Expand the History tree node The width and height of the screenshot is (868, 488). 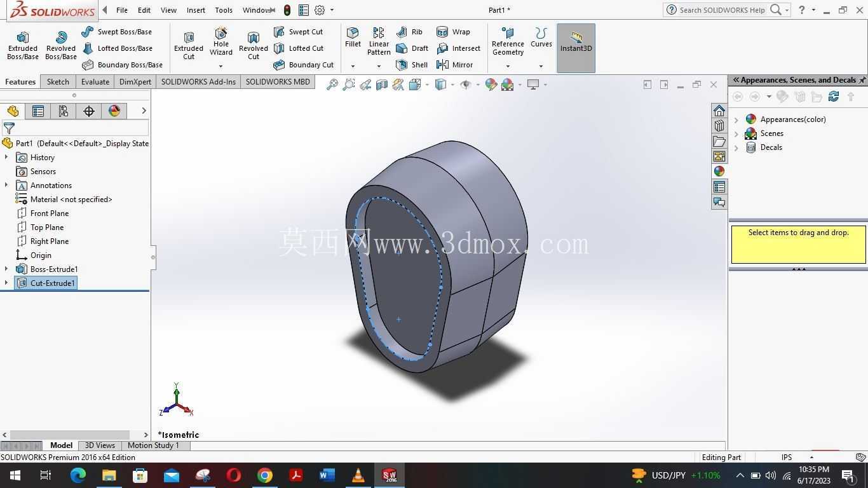coord(6,158)
